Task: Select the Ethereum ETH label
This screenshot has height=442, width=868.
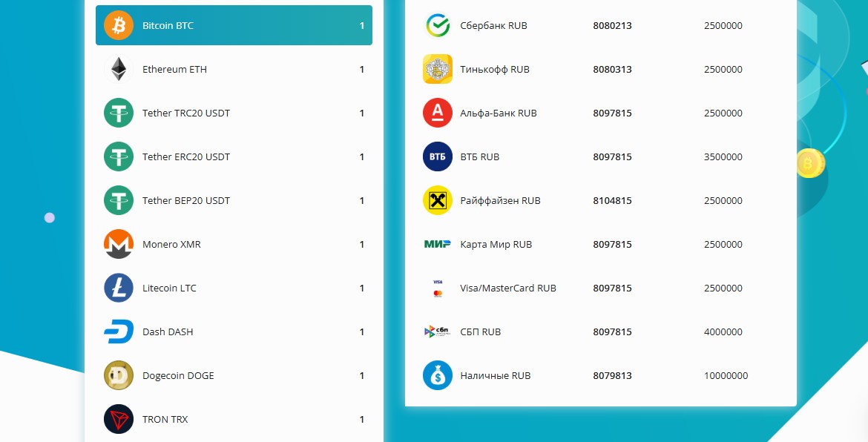Action: pyautogui.click(x=174, y=69)
